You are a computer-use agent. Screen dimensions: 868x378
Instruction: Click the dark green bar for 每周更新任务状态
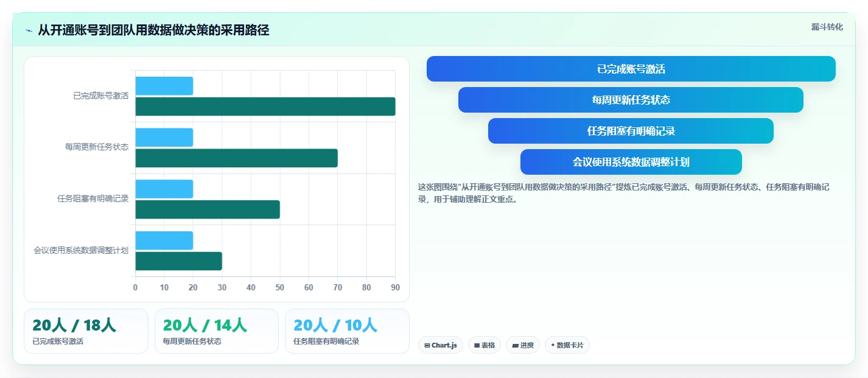236,158
